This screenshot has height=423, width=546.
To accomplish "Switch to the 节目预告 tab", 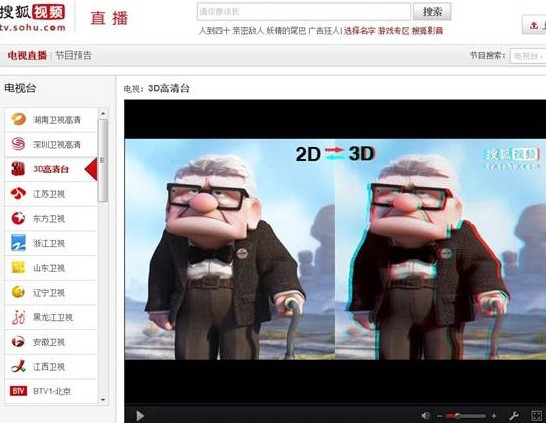I will pyautogui.click(x=73, y=55).
